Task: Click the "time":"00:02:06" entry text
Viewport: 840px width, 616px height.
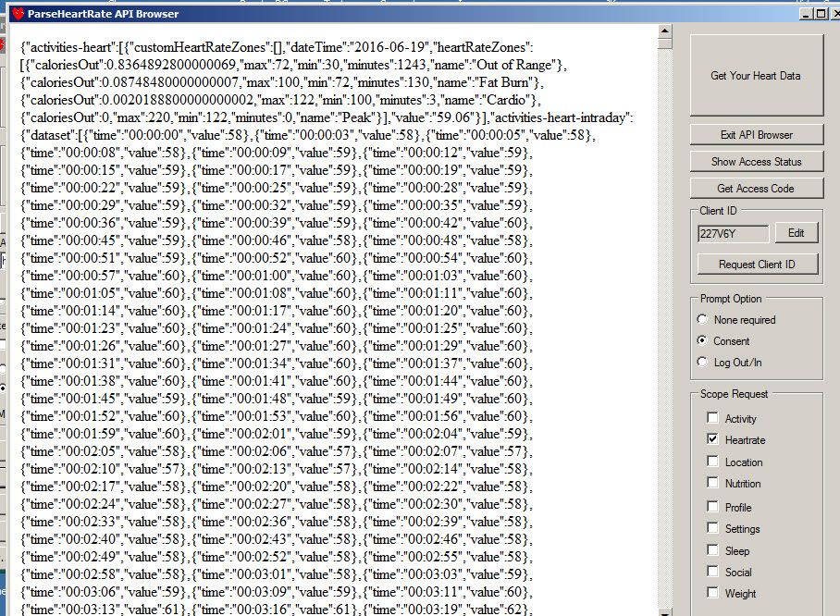Action: [275, 451]
